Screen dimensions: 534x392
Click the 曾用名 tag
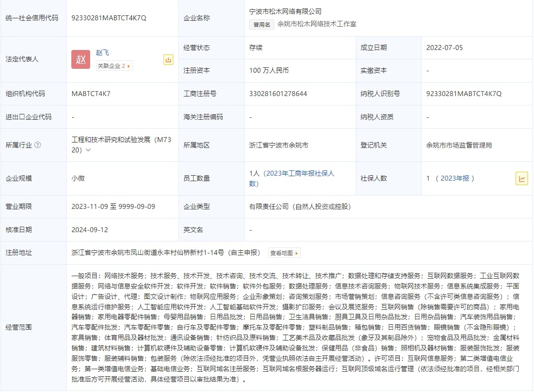(262, 25)
